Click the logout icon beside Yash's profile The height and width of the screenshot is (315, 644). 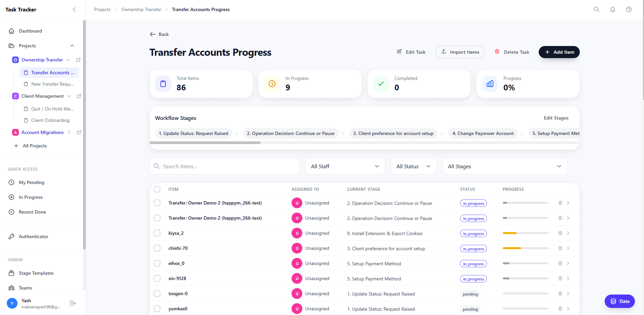click(x=73, y=303)
